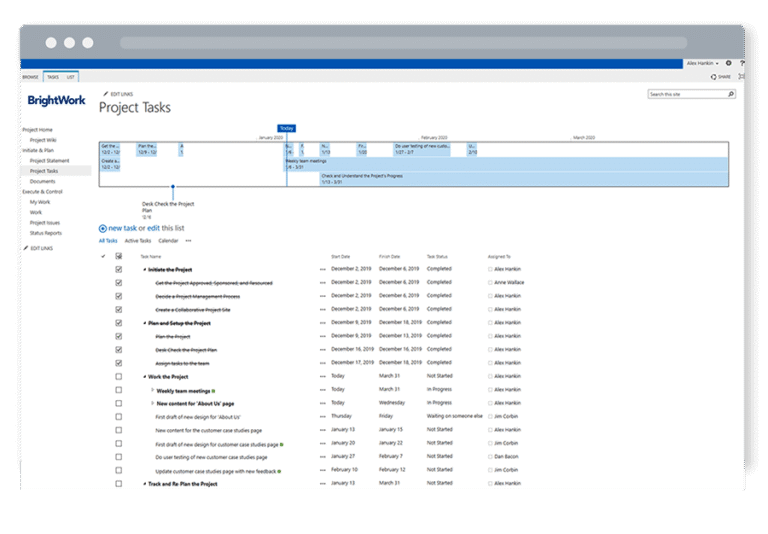Click the Weekly team meetings timeline bar

point(507,164)
